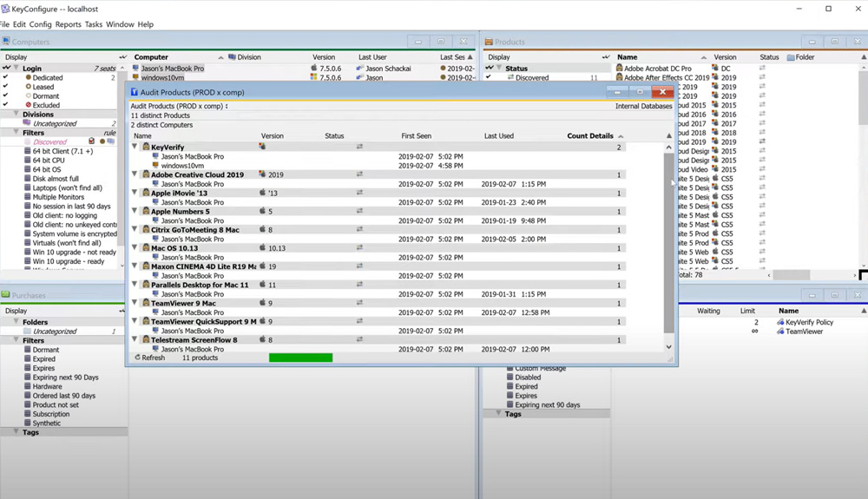
Task: Click the computer icon beside windows10vm in audit
Action: coord(155,166)
